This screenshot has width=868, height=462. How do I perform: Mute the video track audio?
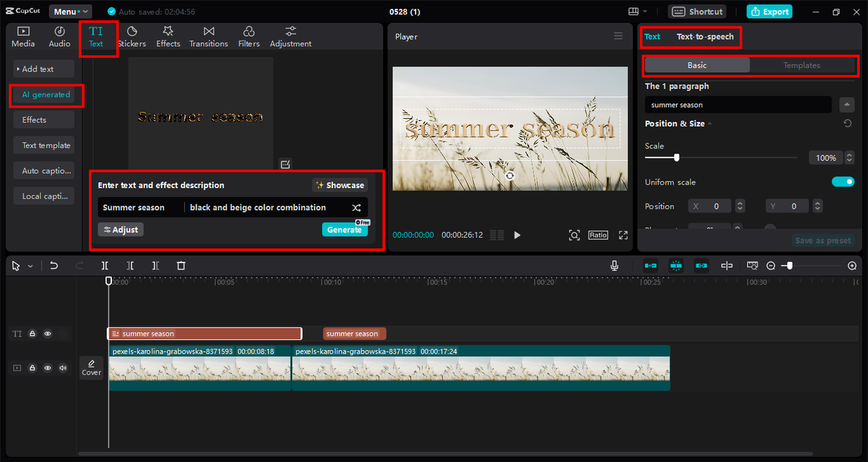click(x=63, y=368)
